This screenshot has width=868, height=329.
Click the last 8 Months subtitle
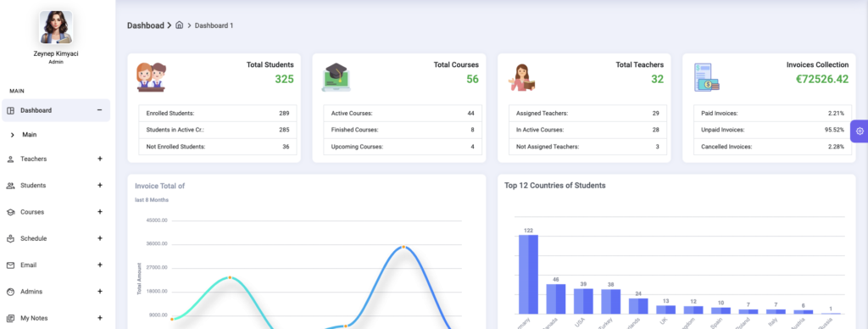point(152,200)
